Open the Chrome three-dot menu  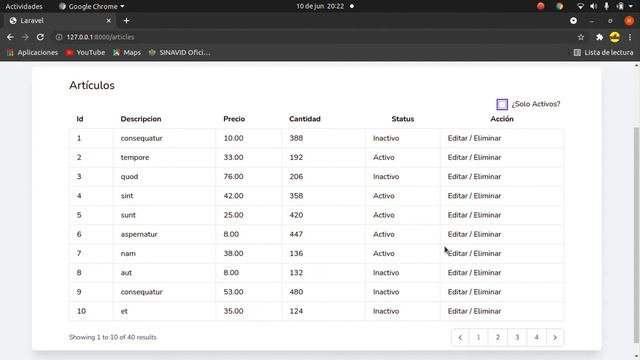[630, 37]
